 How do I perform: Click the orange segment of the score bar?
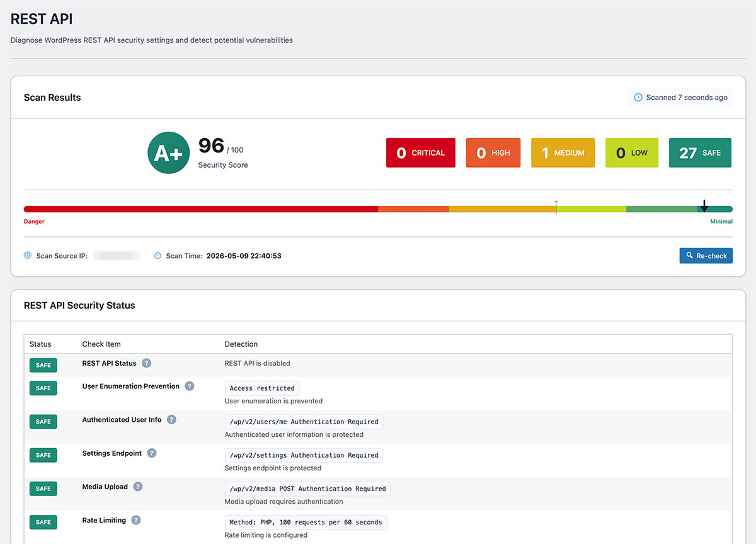click(413, 209)
